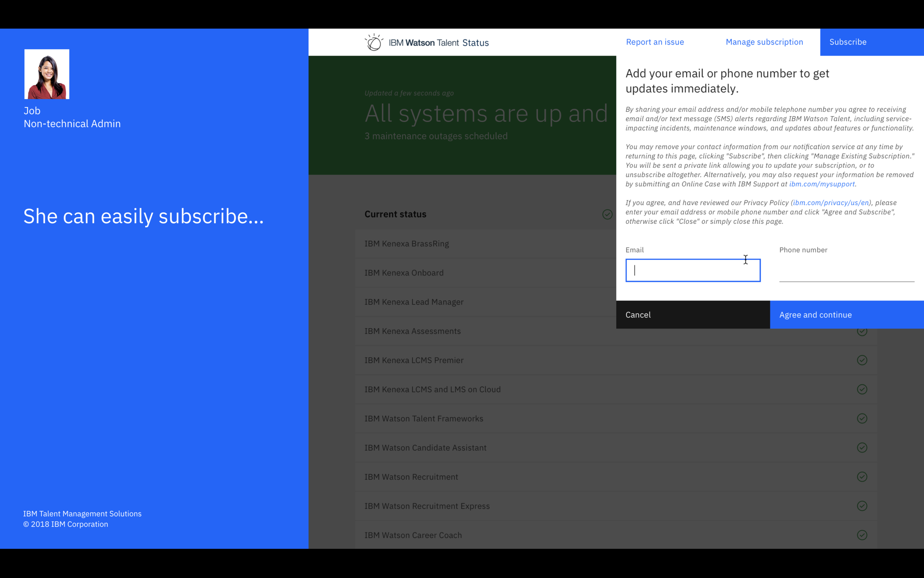Screen dimensions: 924x578
Task: Open the ibm.com/mysupport link
Action: [x=822, y=184]
